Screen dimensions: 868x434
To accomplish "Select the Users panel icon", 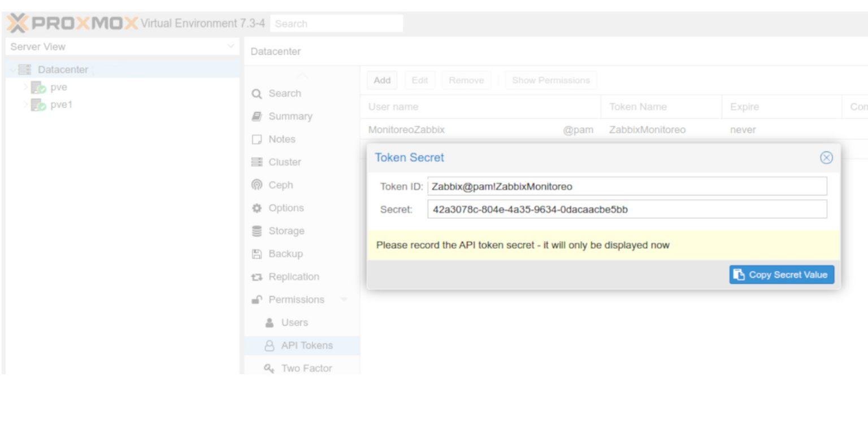I will pos(294,322).
